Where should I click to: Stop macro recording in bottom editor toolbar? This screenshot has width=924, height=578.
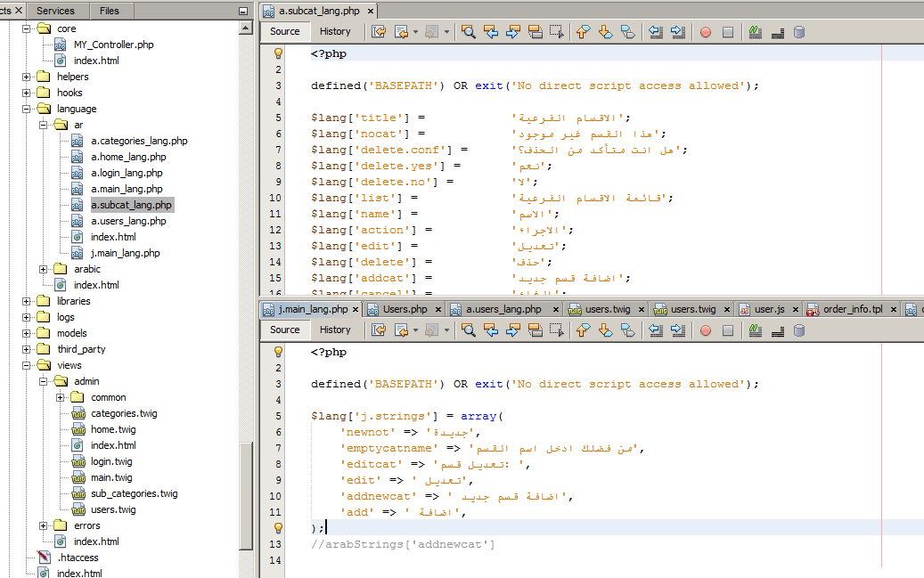tap(728, 330)
